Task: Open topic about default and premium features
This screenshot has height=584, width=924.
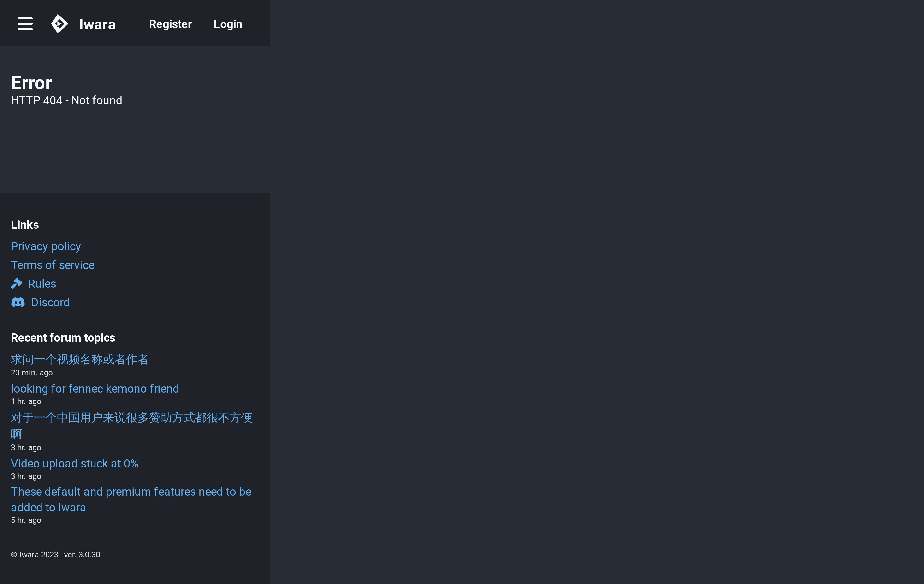Action: pos(131,499)
